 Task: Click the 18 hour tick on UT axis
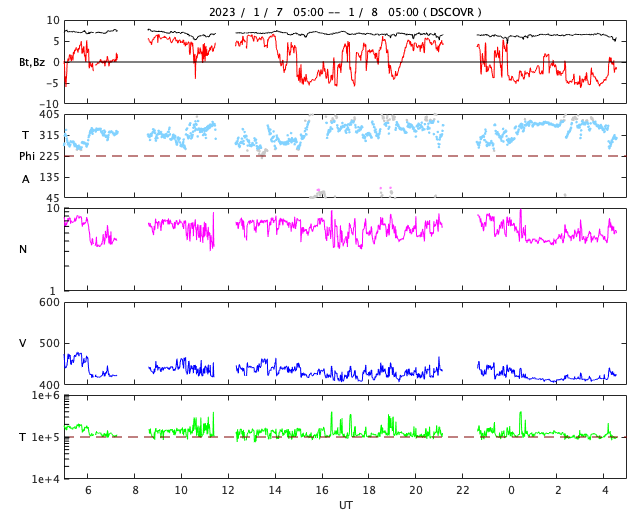click(x=369, y=490)
